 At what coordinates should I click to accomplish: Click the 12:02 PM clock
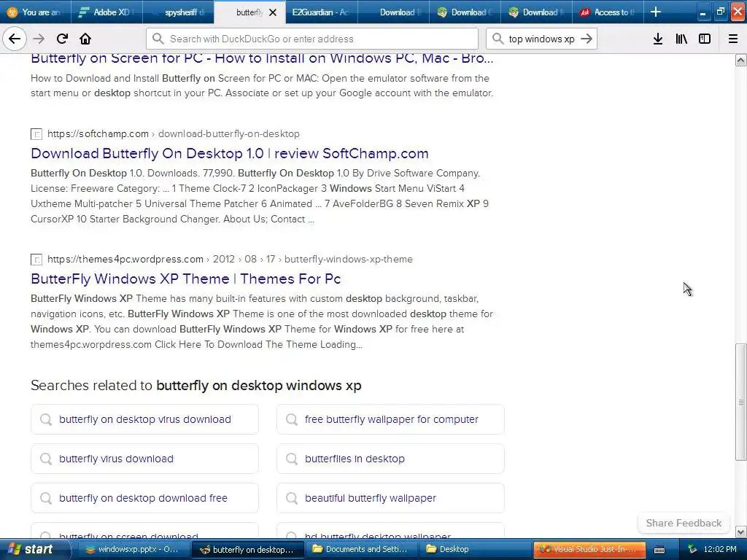coord(720,550)
